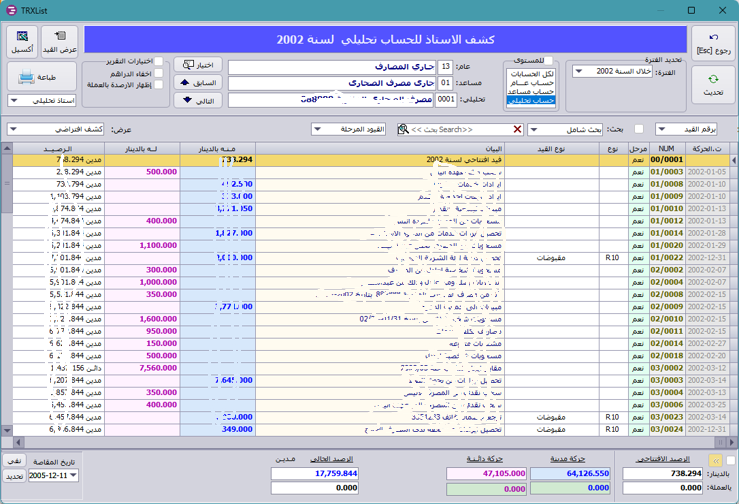Click current balance value 17,759.844

tap(315, 473)
